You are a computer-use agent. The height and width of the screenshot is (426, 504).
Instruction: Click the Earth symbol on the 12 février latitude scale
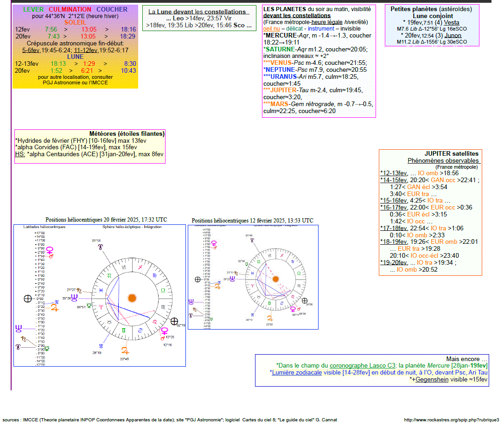[198, 280]
